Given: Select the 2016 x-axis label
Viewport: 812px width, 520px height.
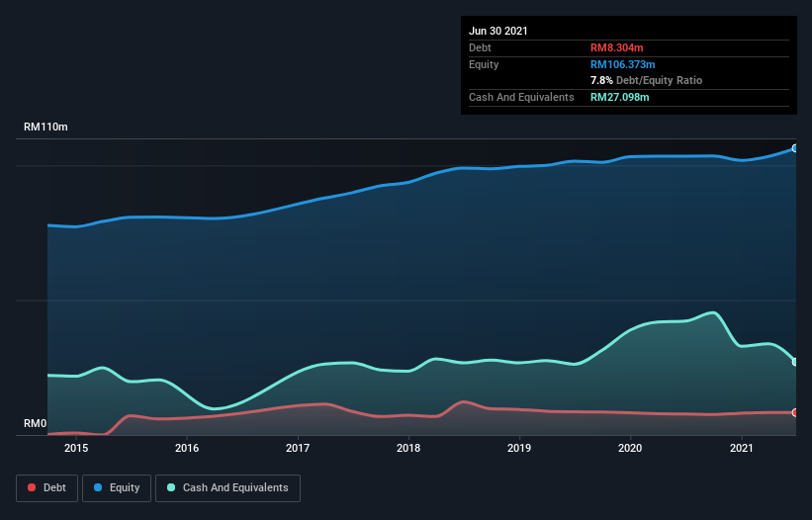Looking at the screenshot, I should 187,449.
